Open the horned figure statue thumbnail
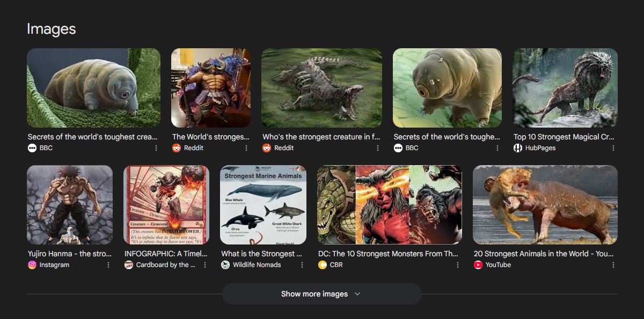644x319 pixels. 211,87
